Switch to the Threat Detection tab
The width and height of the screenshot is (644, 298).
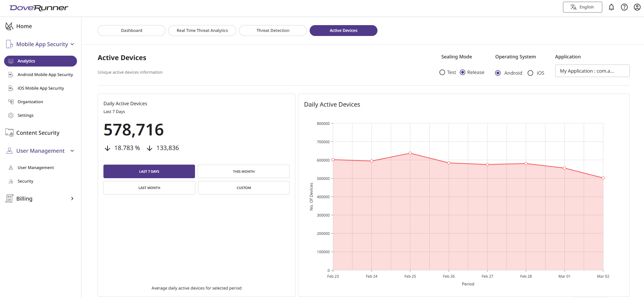tap(273, 31)
